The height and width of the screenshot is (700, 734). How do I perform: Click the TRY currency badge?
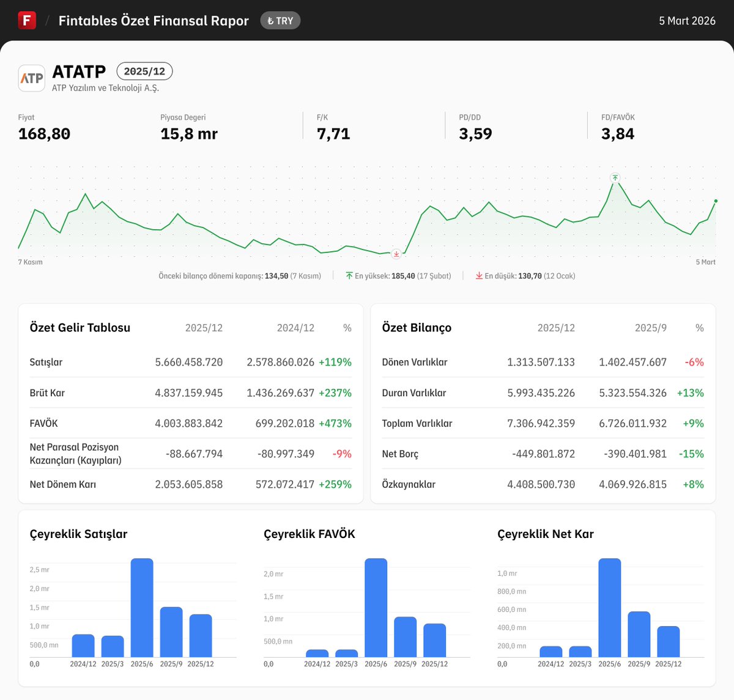pyautogui.click(x=280, y=21)
